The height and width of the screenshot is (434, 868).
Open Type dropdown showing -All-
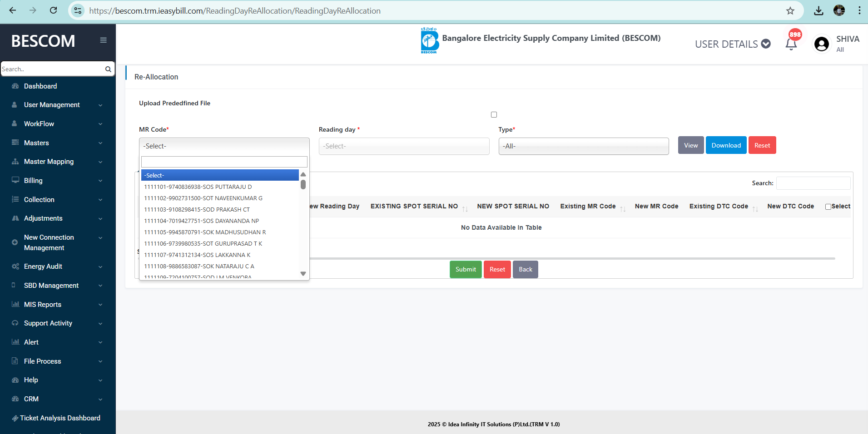[x=583, y=146]
